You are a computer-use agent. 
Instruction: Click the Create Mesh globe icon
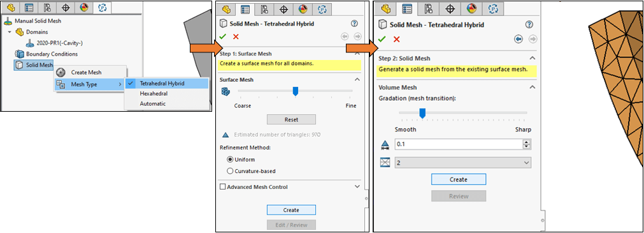pos(61,72)
